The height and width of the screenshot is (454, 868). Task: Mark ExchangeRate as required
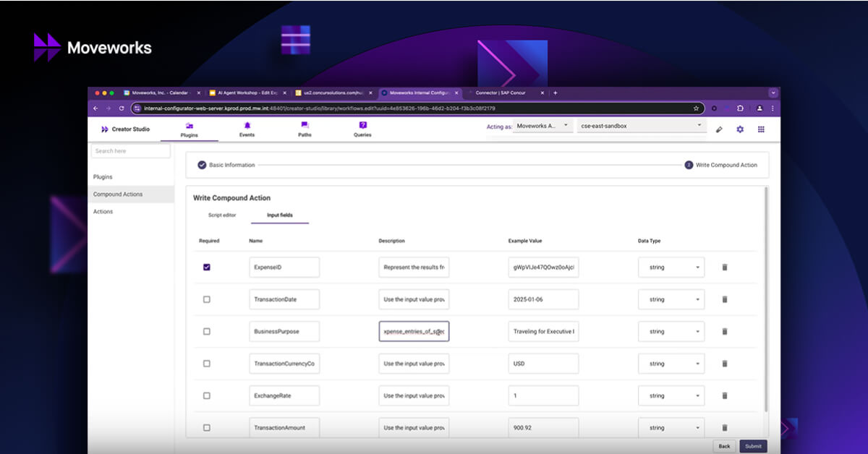point(207,396)
